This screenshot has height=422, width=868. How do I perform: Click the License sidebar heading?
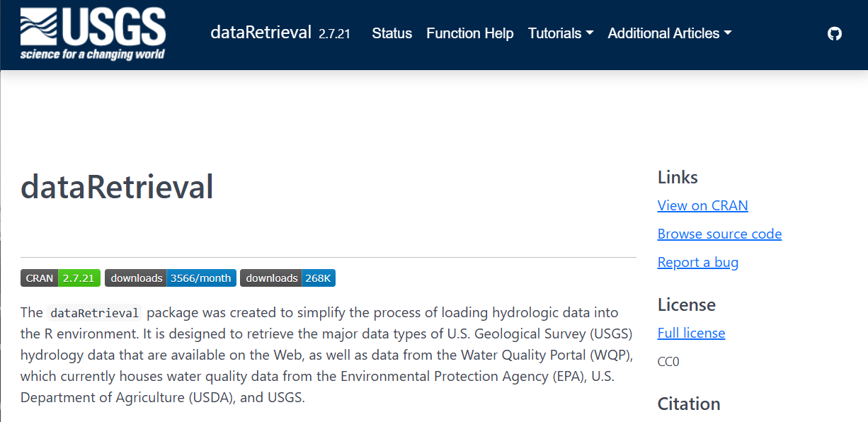686,304
